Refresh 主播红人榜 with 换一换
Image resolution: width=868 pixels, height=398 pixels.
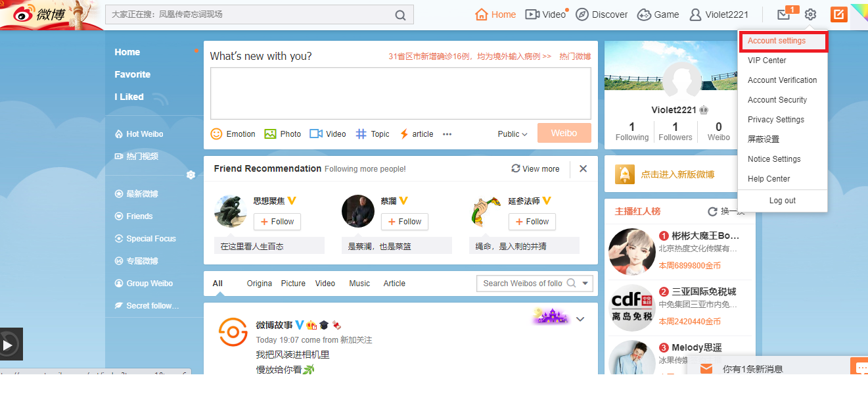pyautogui.click(x=727, y=211)
